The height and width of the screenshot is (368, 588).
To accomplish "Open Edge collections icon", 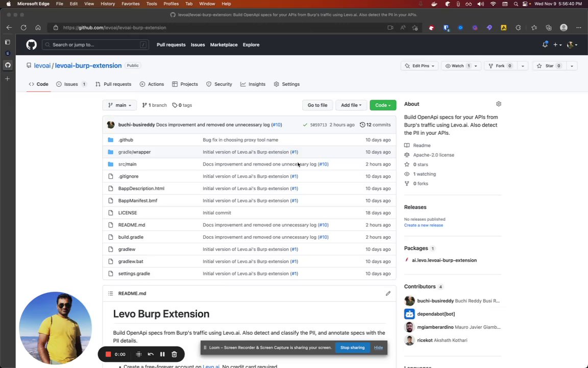I will click(549, 28).
